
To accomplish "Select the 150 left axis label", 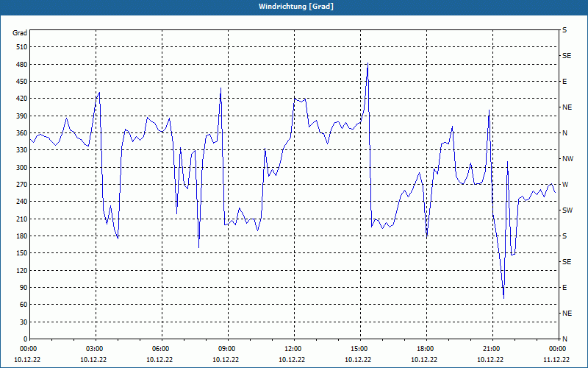I will click(x=21, y=253).
